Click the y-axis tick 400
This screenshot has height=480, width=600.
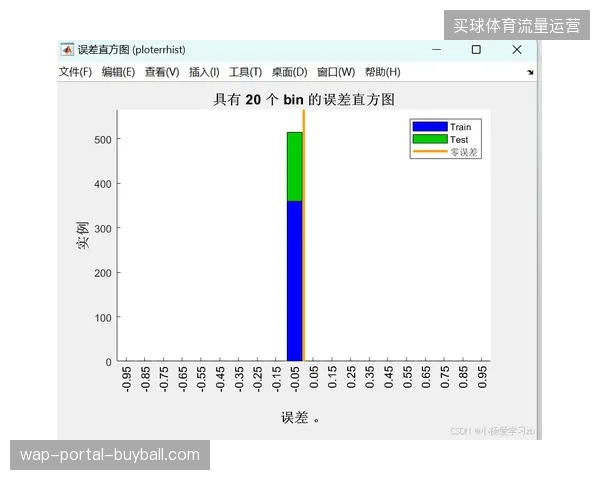103,184
